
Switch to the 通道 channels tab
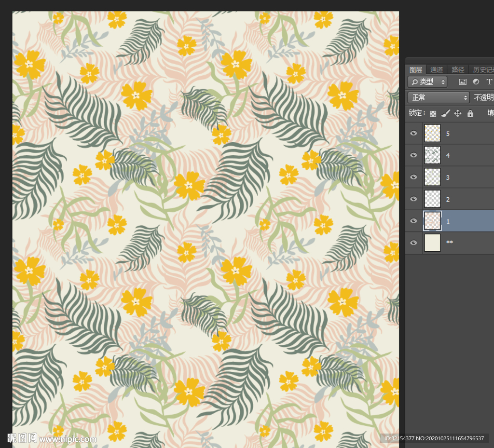pos(437,69)
